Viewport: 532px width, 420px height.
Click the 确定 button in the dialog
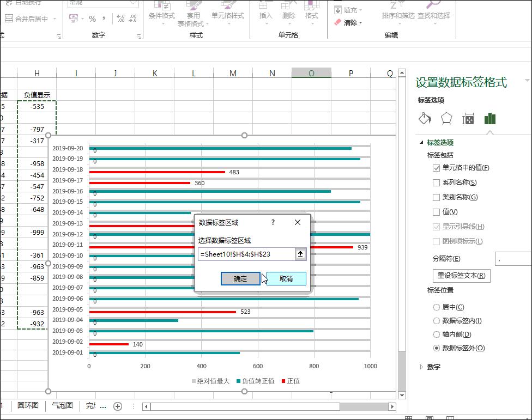[x=240, y=278]
